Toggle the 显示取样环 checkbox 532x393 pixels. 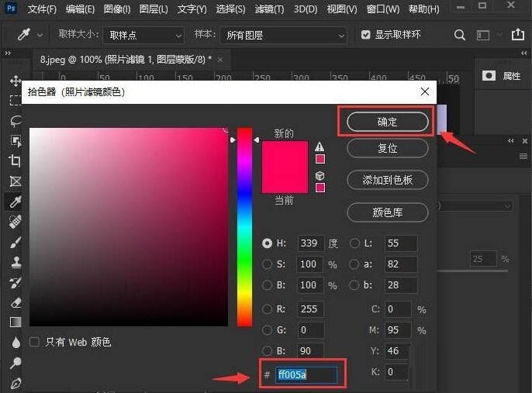(x=365, y=35)
